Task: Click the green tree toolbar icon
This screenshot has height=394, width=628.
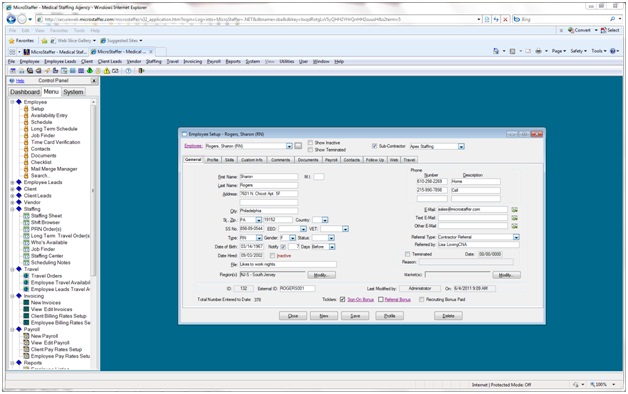Action: (90, 71)
